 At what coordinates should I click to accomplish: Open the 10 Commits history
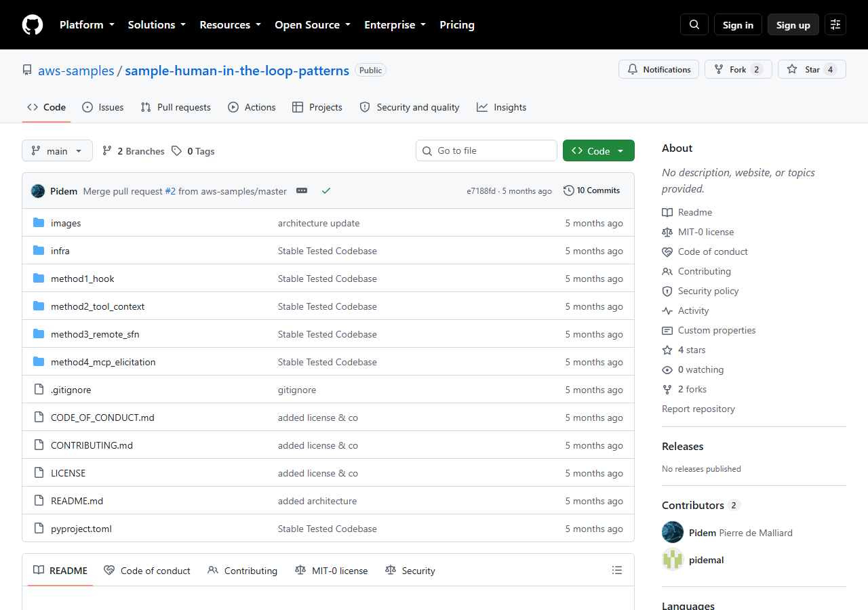pos(592,190)
